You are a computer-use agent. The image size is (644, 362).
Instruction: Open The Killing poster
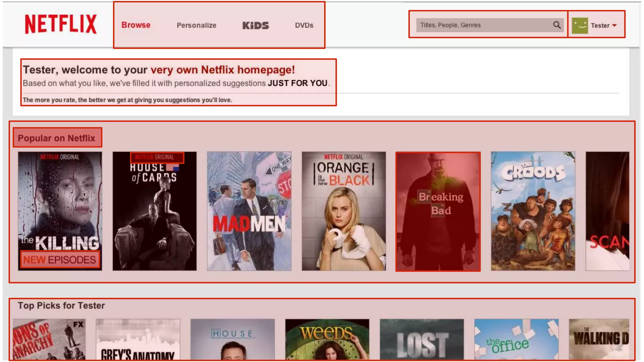60,211
